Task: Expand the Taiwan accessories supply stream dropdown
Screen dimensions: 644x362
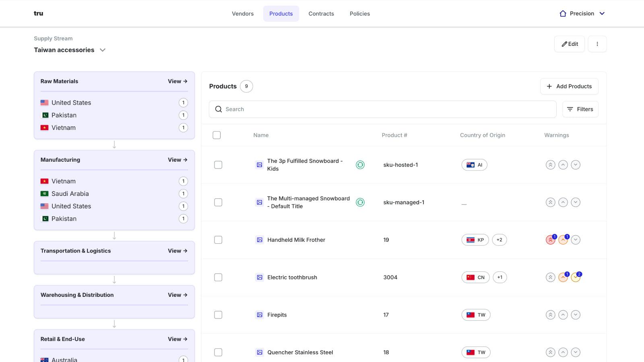Action: point(103,50)
